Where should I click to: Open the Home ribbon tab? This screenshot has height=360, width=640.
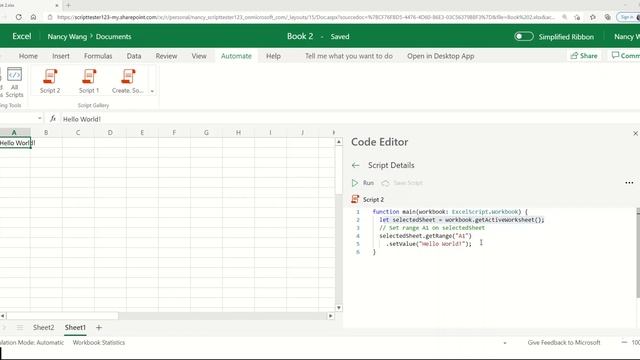pyautogui.click(x=28, y=56)
